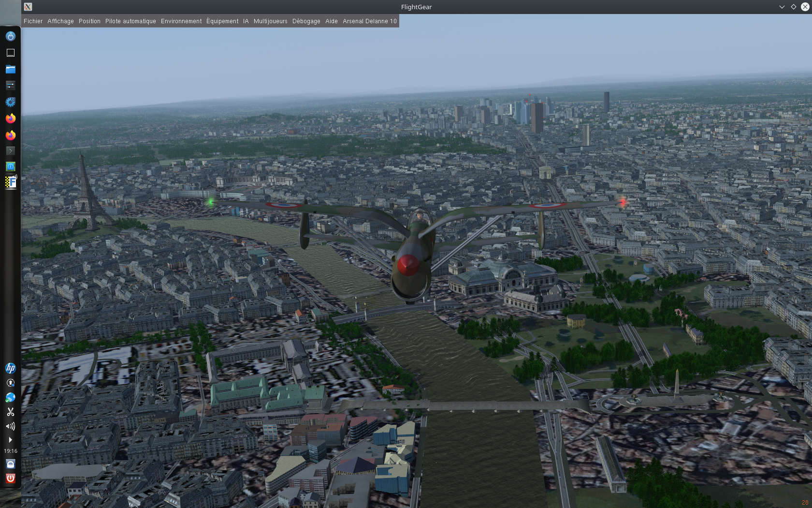This screenshot has width=812, height=508.
Task: Open the Affichage menu
Action: tap(60, 21)
